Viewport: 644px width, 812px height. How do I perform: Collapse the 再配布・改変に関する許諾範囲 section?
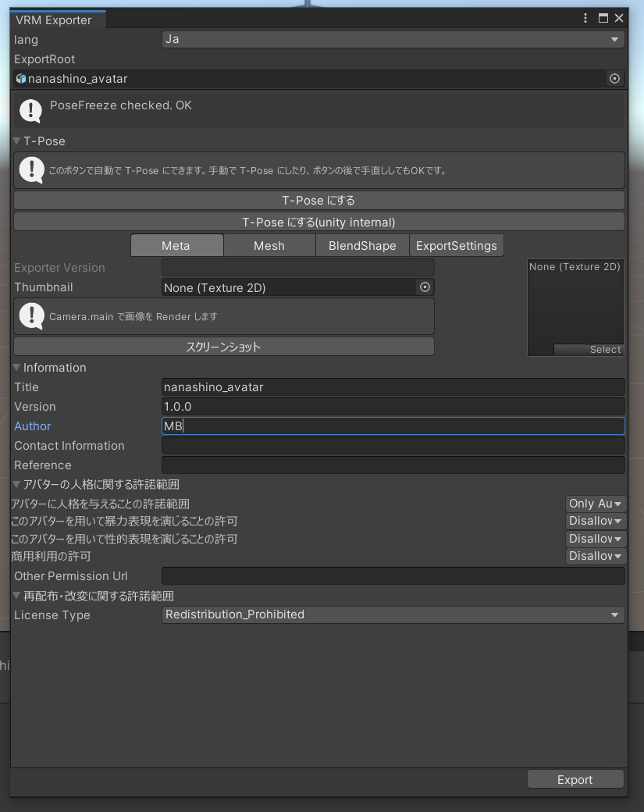(x=16, y=596)
